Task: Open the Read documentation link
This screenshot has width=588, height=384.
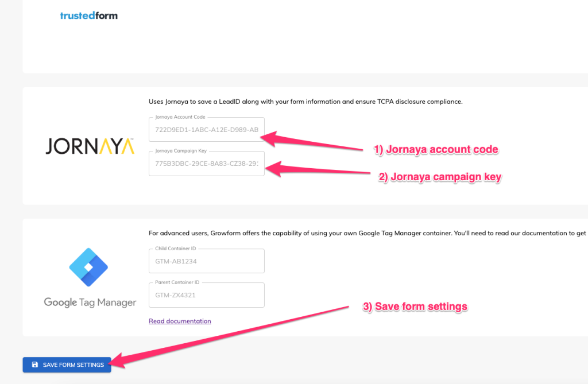Action: coord(180,321)
